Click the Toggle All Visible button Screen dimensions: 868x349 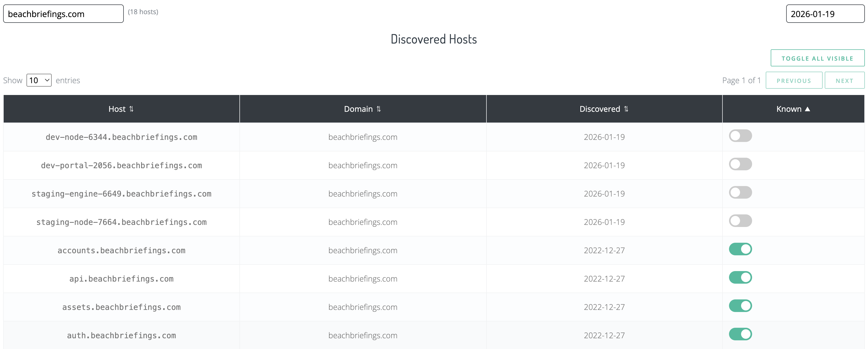(817, 58)
